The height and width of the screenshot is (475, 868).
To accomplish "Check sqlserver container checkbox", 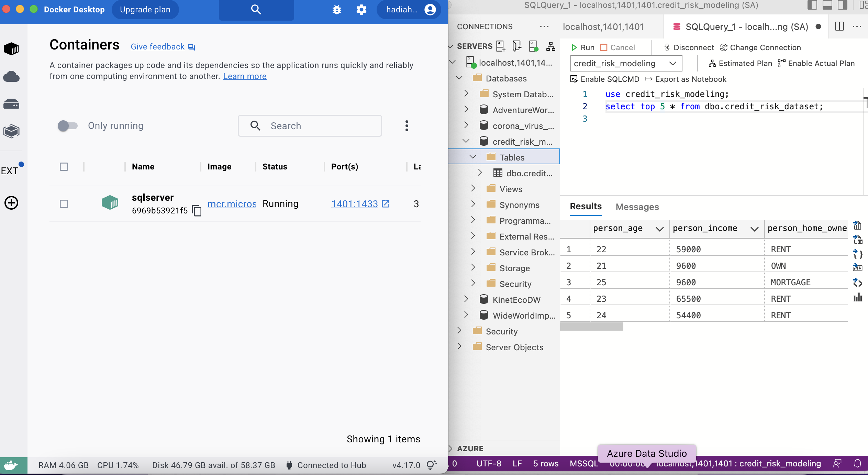I will click(64, 204).
